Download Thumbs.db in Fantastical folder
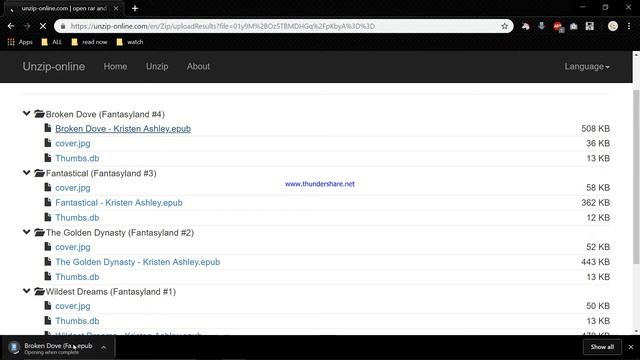This screenshot has width=640, height=360. (77, 218)
